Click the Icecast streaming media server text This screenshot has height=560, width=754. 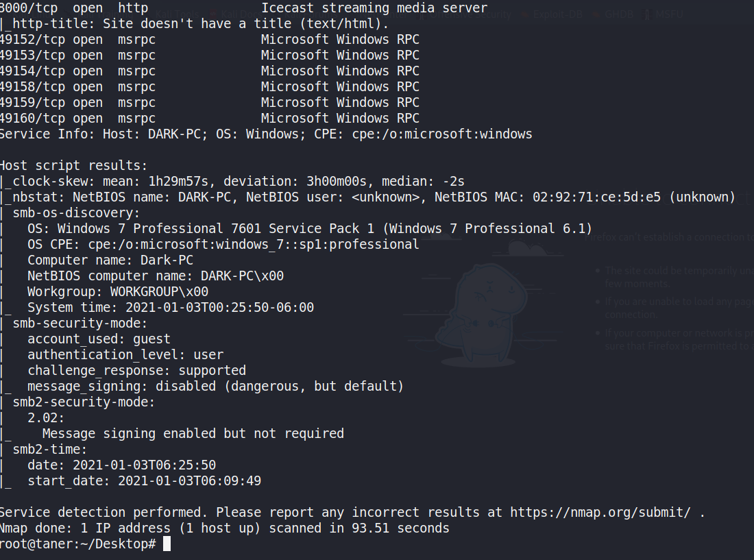374,8
